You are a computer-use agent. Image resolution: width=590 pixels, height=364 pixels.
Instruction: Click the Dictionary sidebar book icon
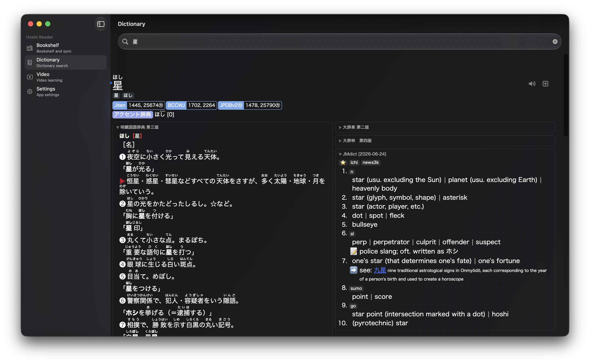click(x=30, y=63)
